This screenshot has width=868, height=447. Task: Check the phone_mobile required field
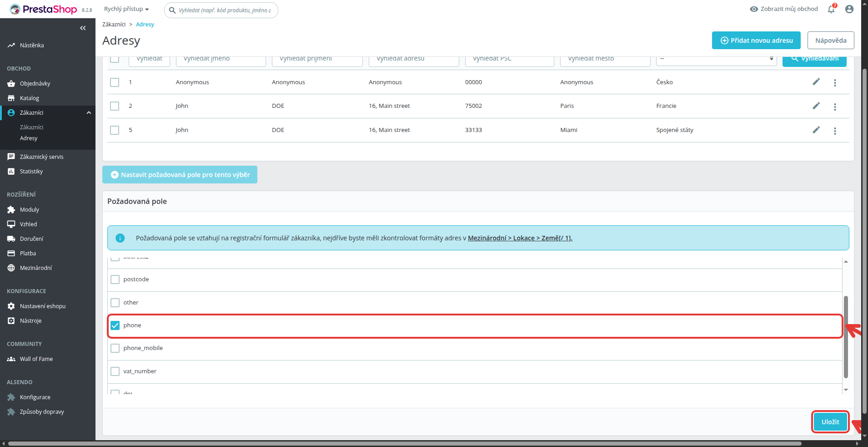[x=115, y=348]
